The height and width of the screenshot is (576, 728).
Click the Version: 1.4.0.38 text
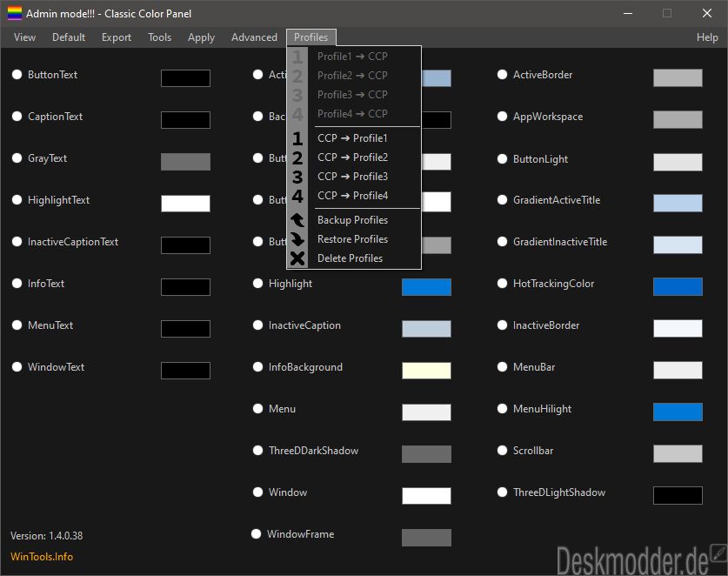(x=46, y=536)
